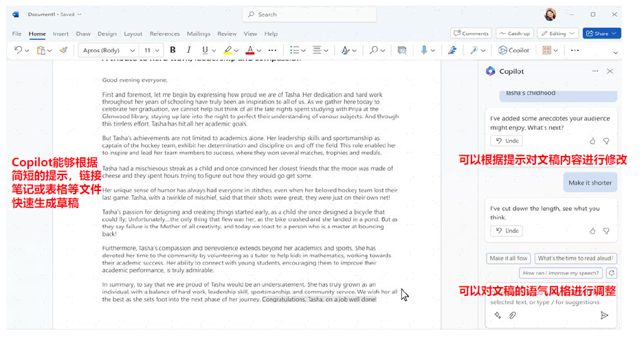Click the Bold formatting icon
The width and height of the screenshot is (644, 340).
(173, 50)
